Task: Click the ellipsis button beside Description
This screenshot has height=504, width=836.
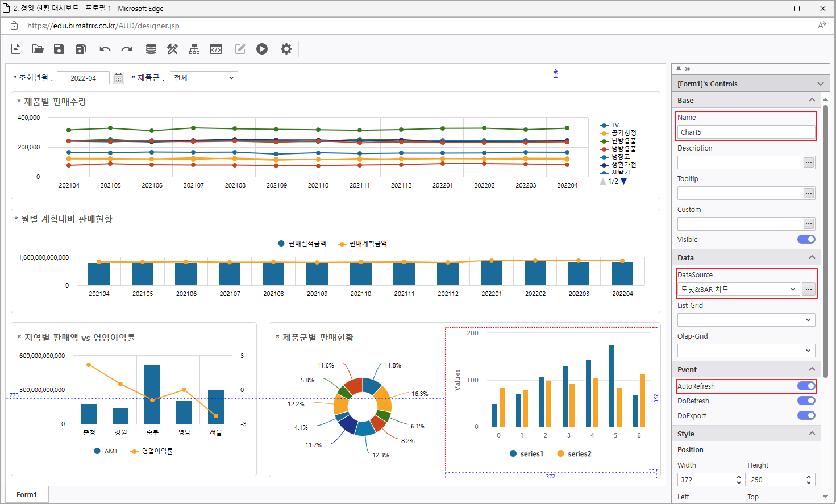Action: pos(808,163)
